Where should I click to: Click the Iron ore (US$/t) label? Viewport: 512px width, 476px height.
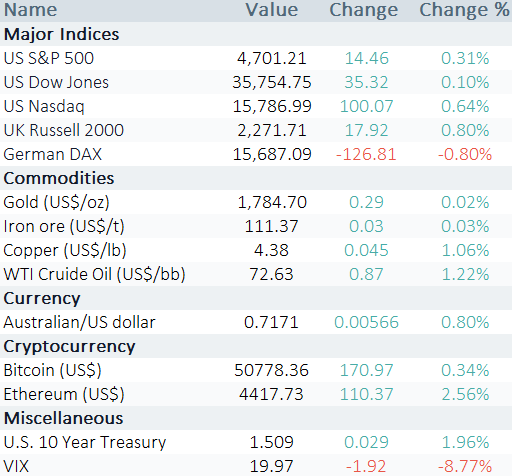coord(64,226)
